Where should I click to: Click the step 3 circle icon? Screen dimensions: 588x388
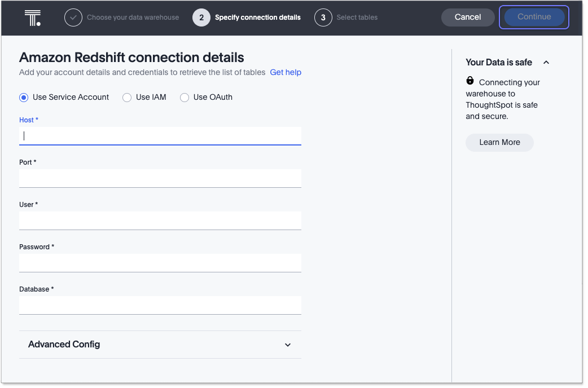tap(323, 17)
